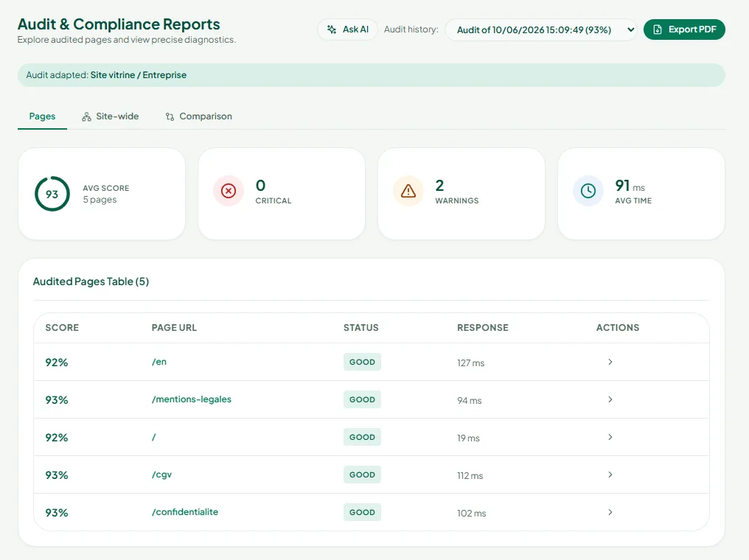
Task: Click the PAGE URL column header
Action: coord(175,328)
